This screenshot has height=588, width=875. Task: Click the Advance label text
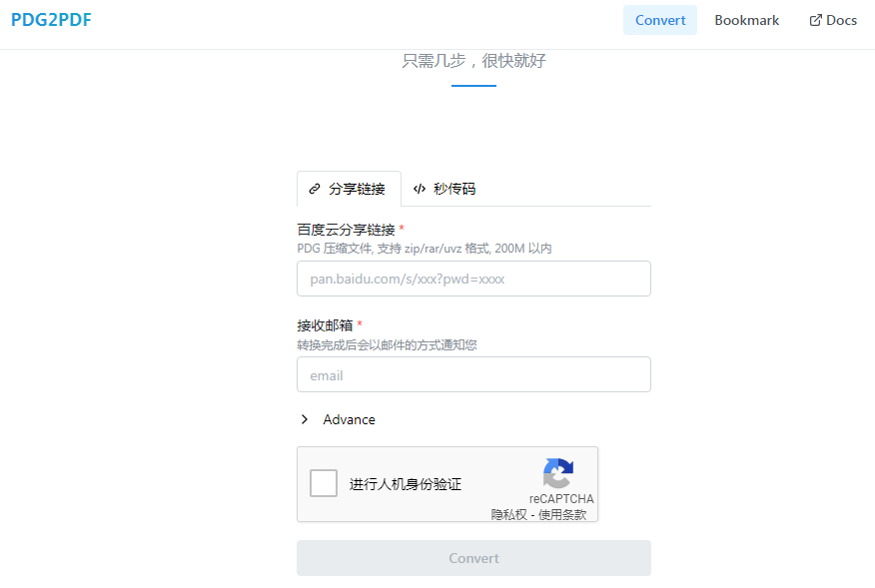point(349,420)
